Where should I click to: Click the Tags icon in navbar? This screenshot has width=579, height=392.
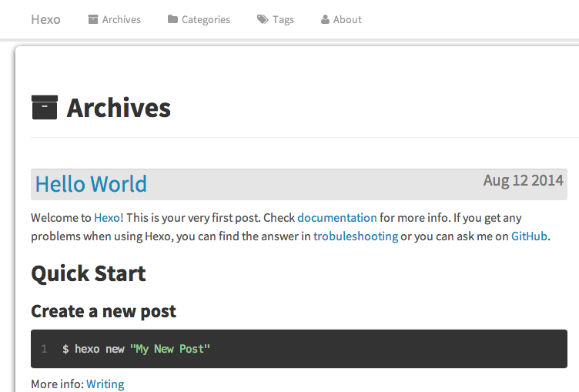coord(263,19)
